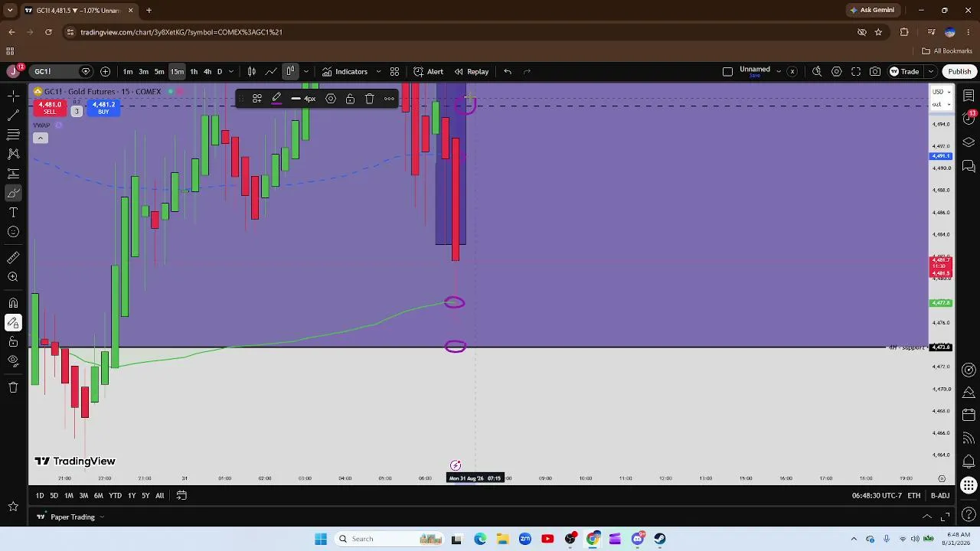Open the Windows Start menu
980x551 pixels.
321,539
